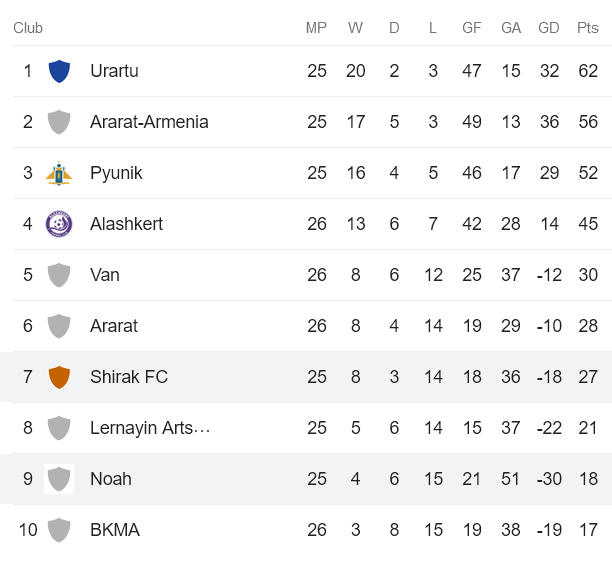Screen dimensions: 612x562
Task: Open the Alashkert club name
Action: 126,224
